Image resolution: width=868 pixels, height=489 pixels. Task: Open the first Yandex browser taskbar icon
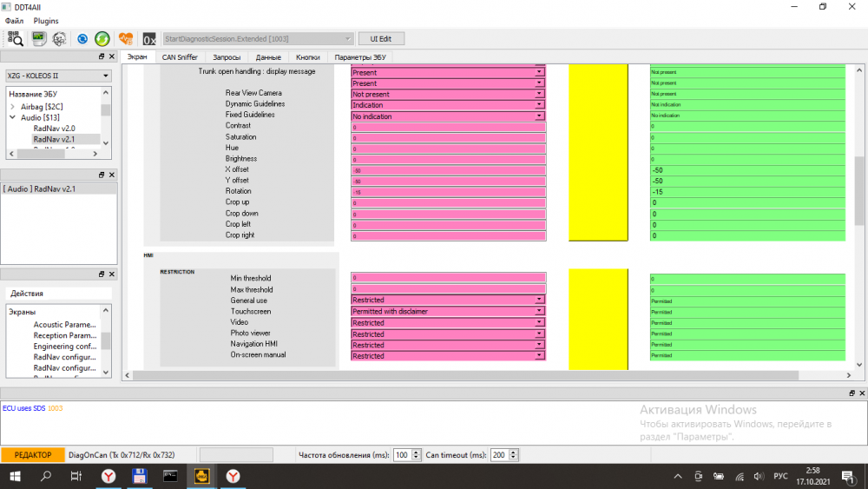[108, 476]
